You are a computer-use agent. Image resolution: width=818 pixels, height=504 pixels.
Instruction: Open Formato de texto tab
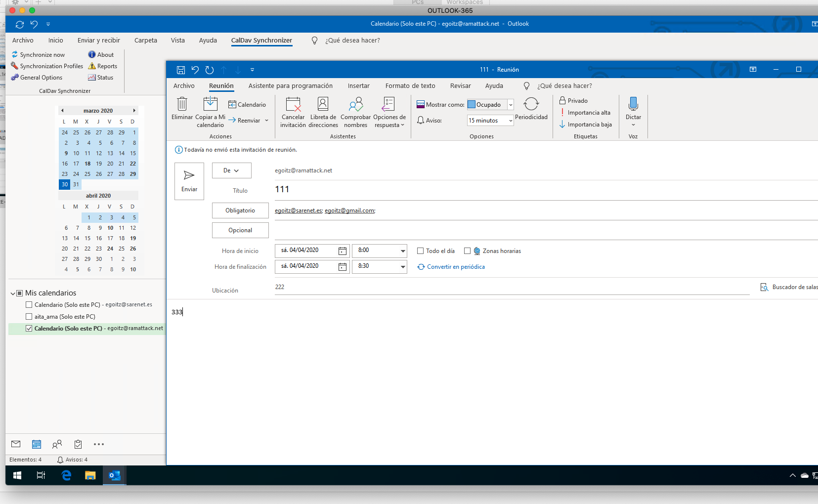(x=410, y=86)
